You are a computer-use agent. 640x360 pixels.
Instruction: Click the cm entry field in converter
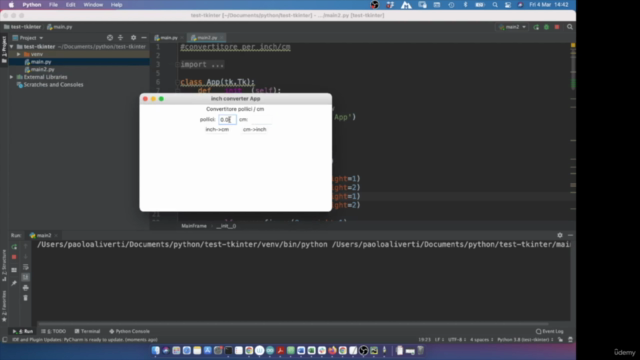[x=261, y=120]
